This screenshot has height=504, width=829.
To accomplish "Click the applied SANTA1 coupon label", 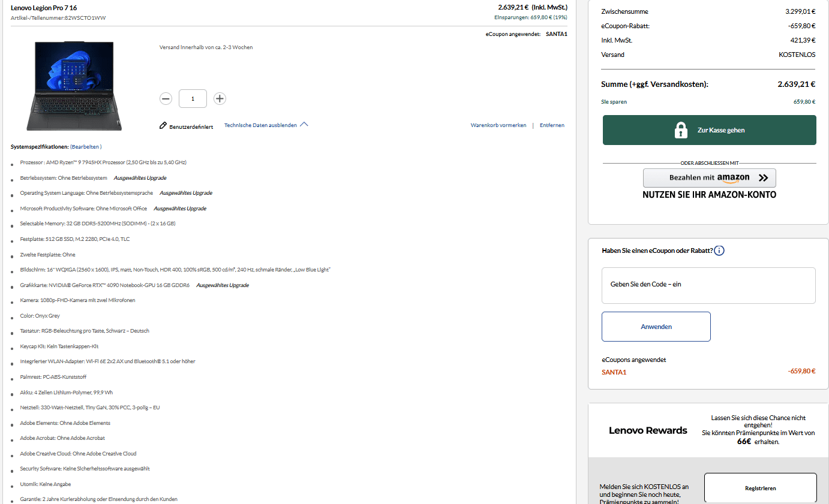I will pyautogui.click(x=614, y=372).
